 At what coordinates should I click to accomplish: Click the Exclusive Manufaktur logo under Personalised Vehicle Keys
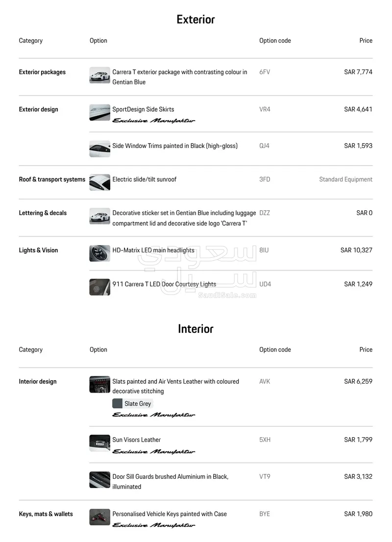click(153, 525)
